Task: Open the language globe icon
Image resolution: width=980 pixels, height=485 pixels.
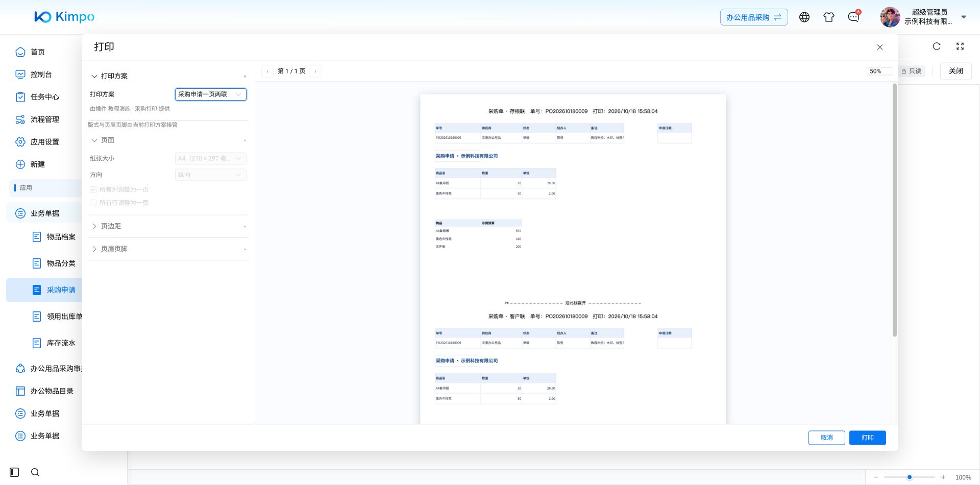Action: [x=804, y=17]
